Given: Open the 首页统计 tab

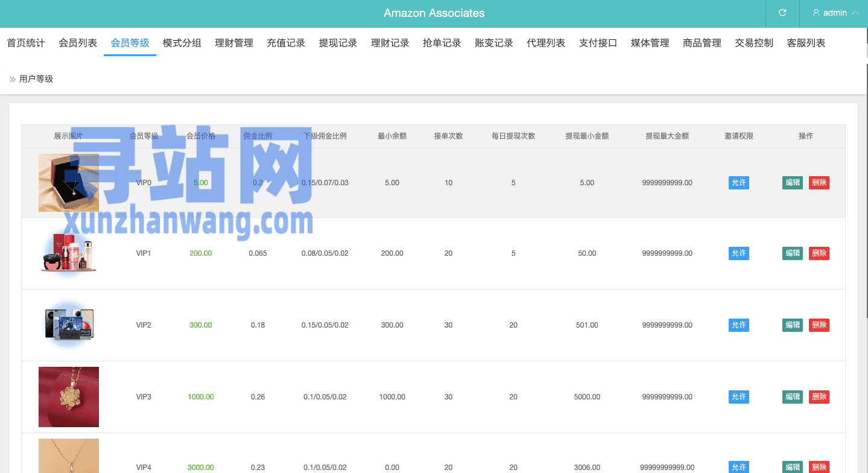Looking at the screenshot, I should click(26, 43).
